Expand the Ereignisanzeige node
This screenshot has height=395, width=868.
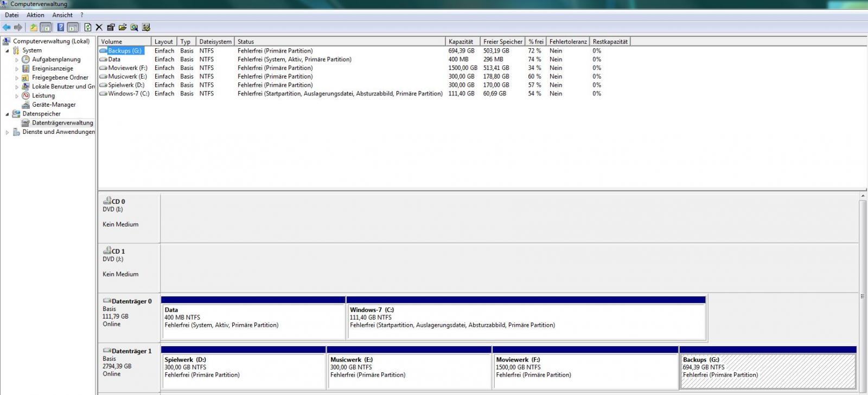pyautogui.click(x=17, y=69)
